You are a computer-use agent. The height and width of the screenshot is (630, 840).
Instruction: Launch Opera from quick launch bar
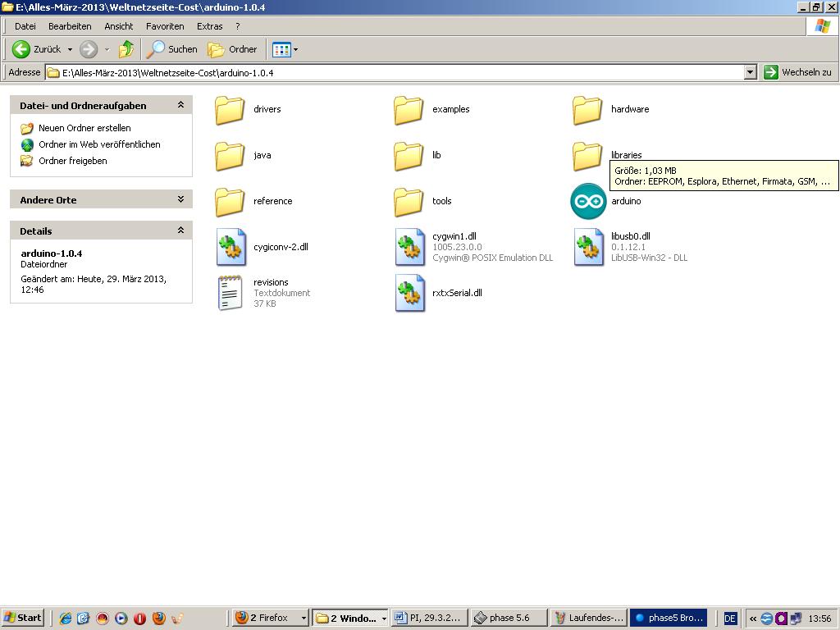click(139, 619)
